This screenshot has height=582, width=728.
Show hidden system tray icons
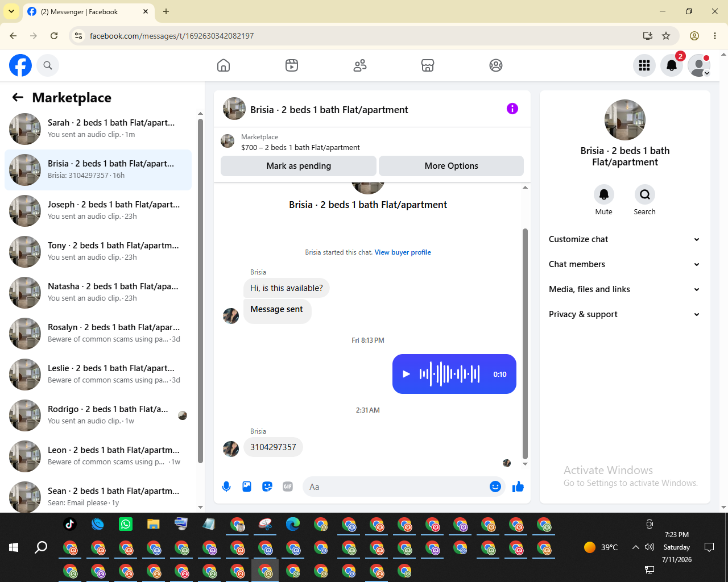(x=635, y=547)
